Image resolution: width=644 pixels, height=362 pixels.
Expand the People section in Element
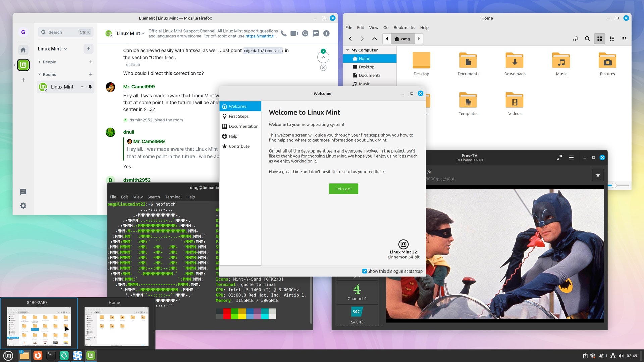(39, 62)
